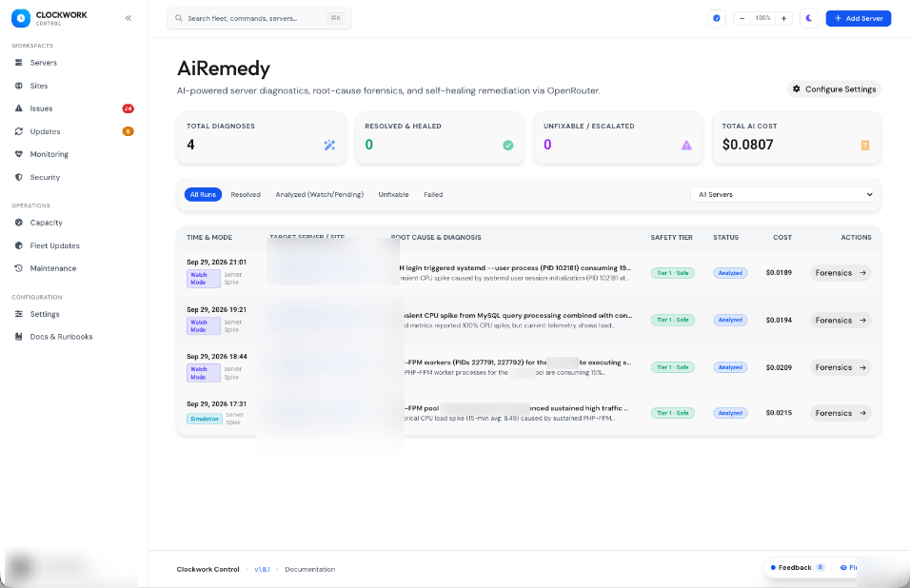This screenshot has height=588, width=910.
Task: Click the Add Server button
Action: tap(859, 18)
